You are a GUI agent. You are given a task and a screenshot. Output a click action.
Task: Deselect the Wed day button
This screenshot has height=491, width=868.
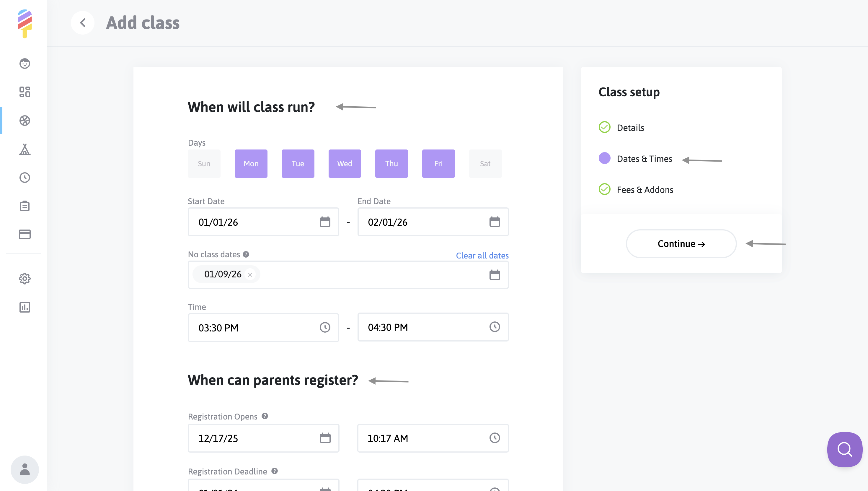tap(344, 164)
